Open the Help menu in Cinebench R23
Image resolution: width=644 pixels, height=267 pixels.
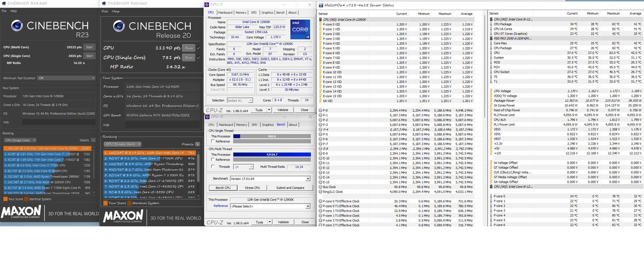pos(13,11)
